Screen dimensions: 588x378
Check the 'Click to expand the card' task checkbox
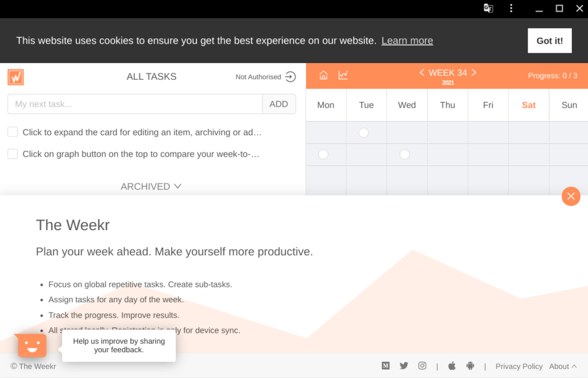click(x=13, y=132)
